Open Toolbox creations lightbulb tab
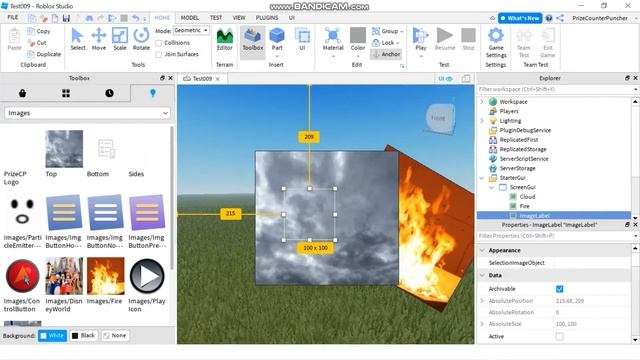Viewport: 640px width, 360px height. point(153,93)
